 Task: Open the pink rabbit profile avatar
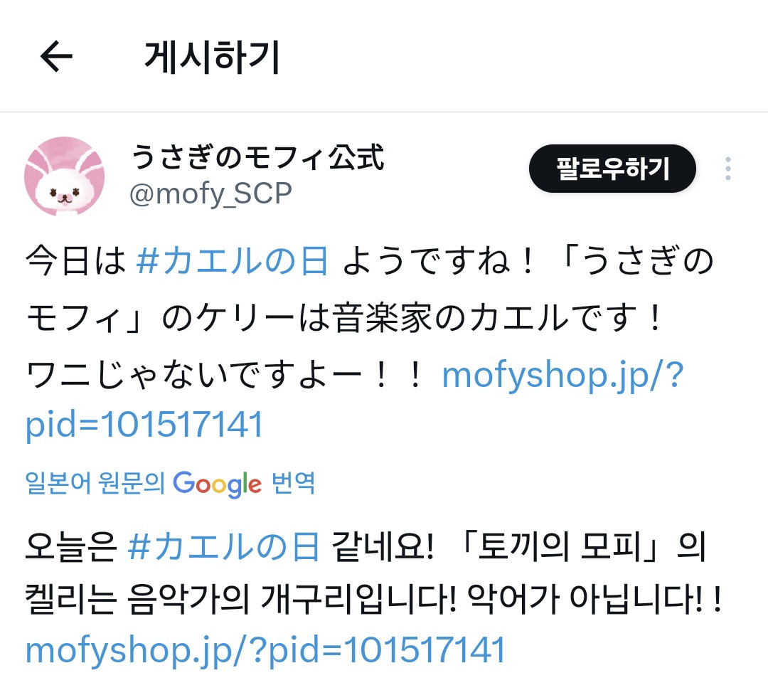click(64, 176)
